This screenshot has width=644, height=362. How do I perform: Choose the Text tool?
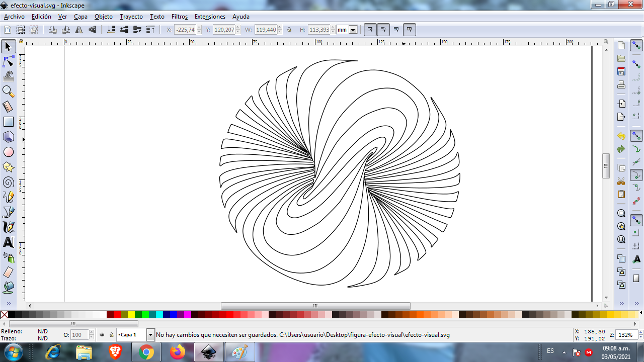coord(8,242)
